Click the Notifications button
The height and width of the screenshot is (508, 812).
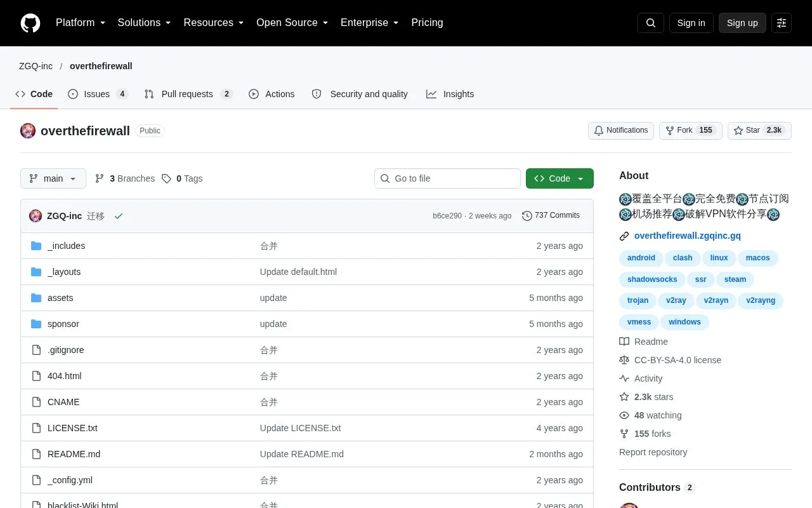pyautogui.click(x=621, y=131)
